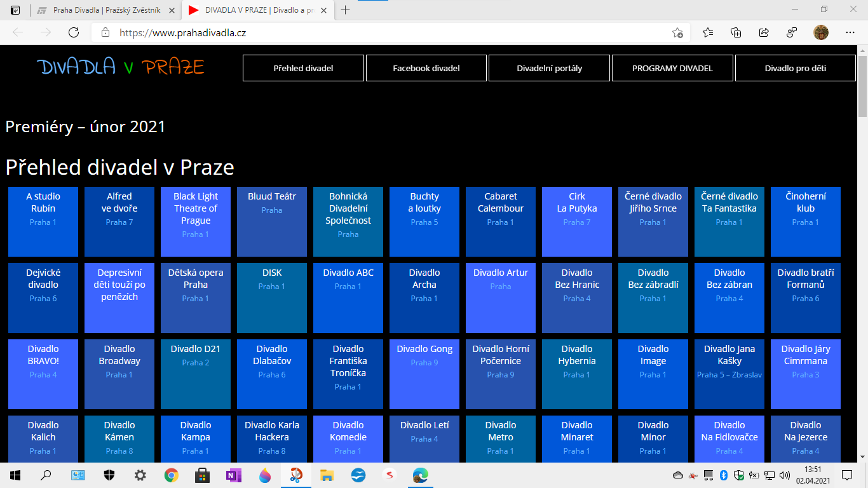868x488 pixels.
Task: Open Edge Settings and more menu
Action: tap(850, 33)
